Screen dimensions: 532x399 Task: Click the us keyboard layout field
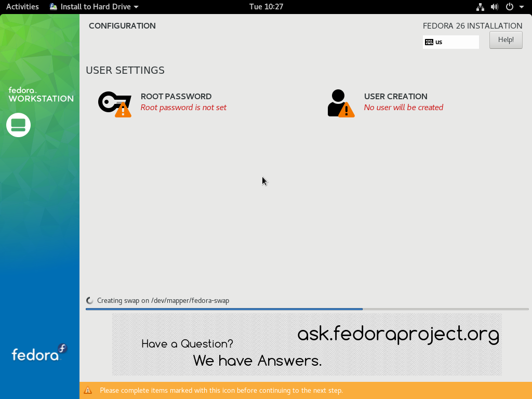[451, 42]
